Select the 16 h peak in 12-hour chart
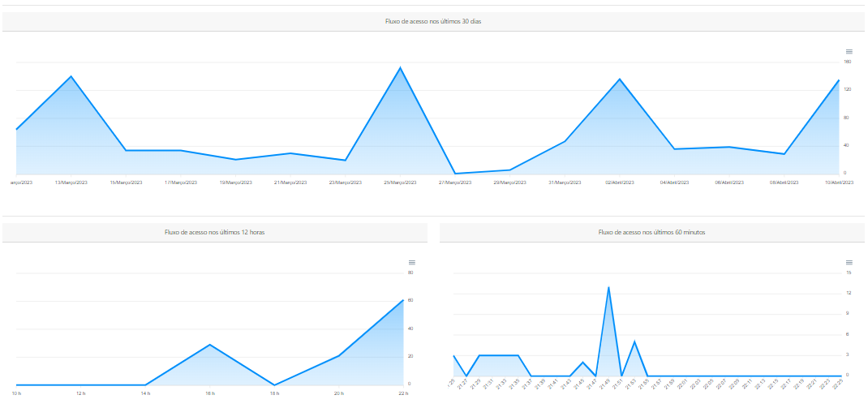Screen dimensions: 868x408 (210, 345)
